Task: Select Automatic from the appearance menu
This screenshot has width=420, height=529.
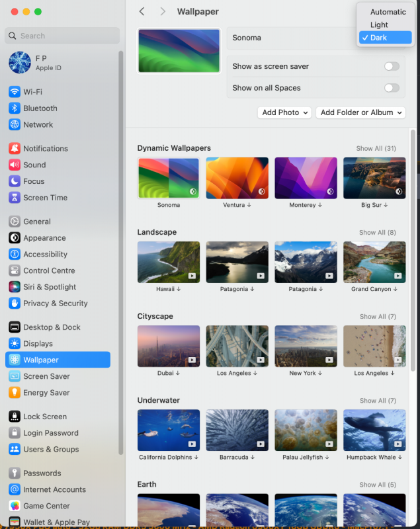Action: (388, 12)
